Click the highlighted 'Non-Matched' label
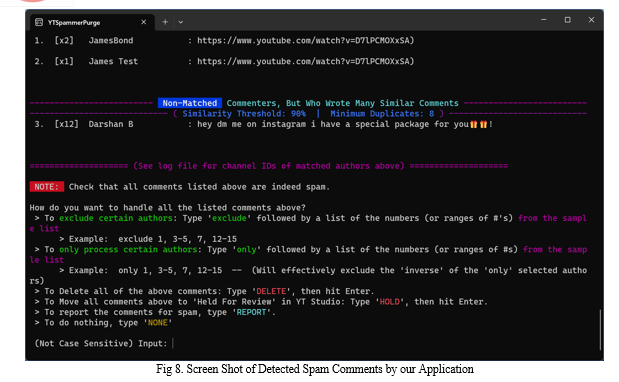The width and height of the screenshot is (619, 382). 189,103
